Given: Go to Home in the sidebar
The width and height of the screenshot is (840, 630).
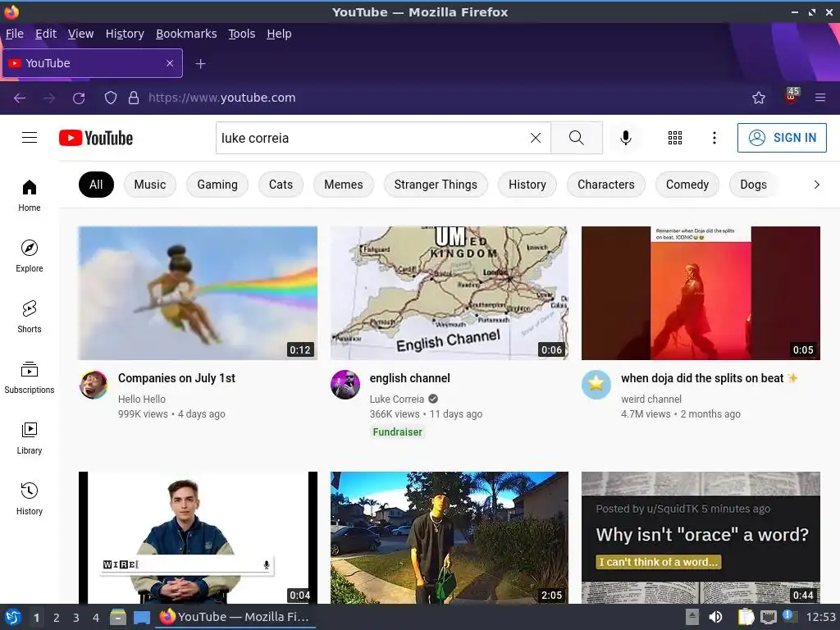Looking at the screenshot, I should tap(30, 195).
